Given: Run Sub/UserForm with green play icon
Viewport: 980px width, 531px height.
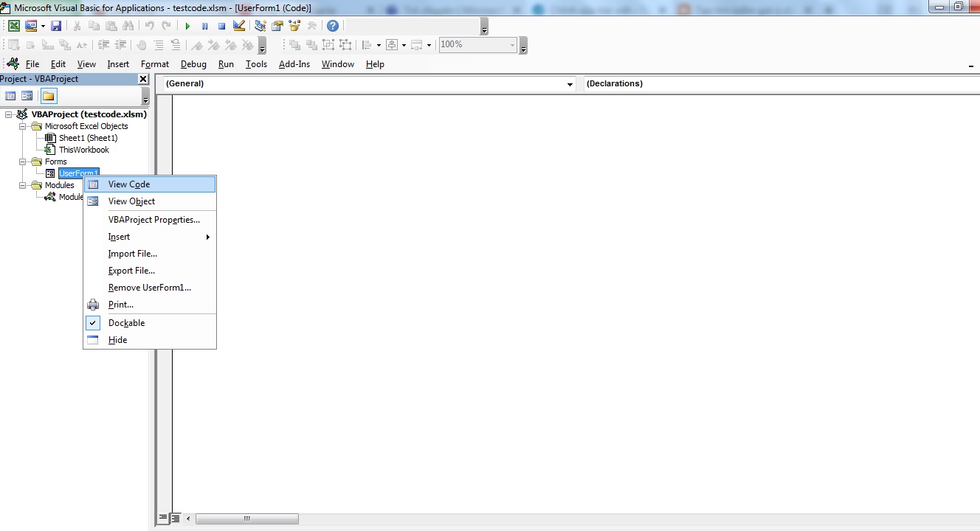Looking at the screenshot, I should point(187,26).
